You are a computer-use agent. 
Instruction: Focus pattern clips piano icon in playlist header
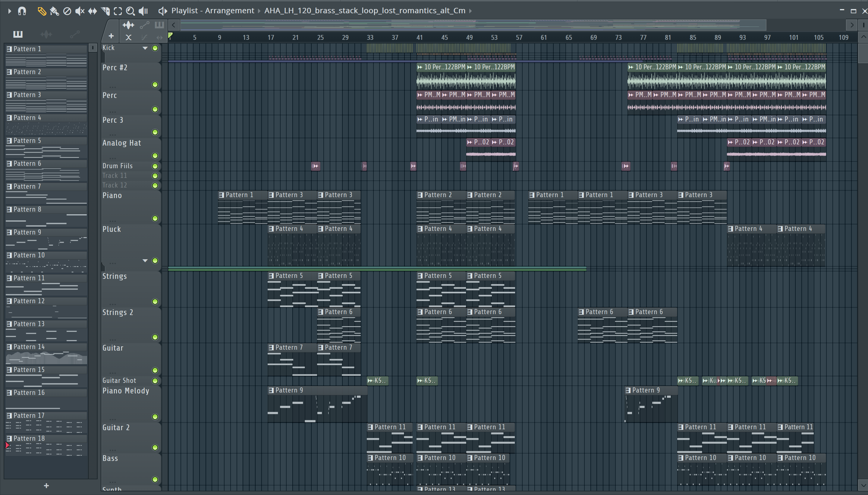[159, 25]
